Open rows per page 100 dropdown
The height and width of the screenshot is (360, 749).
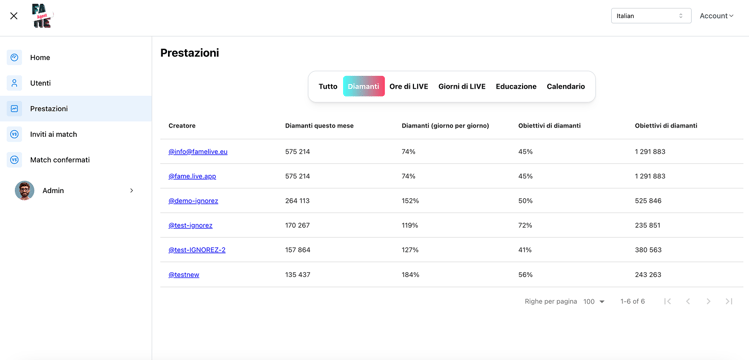click(594, 302)
